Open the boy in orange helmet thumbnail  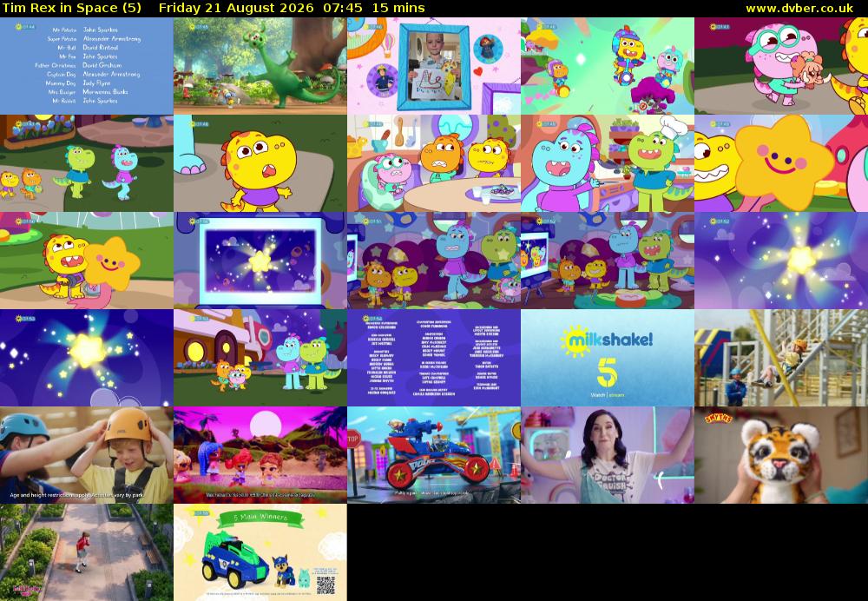click(x=86, y=455)
